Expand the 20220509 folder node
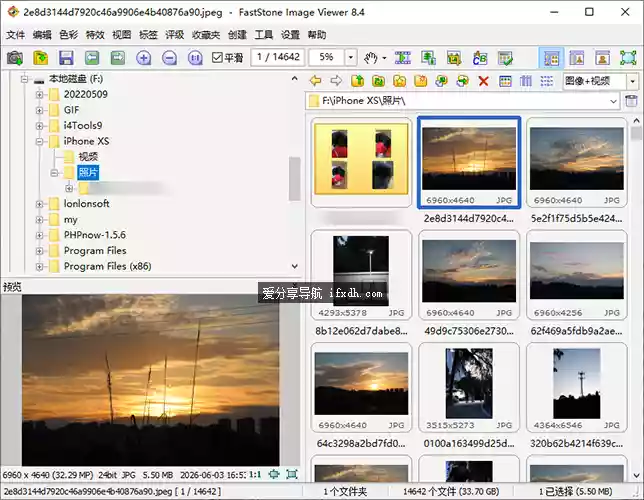Viewport: 644px width, 500px height. pos(39,94)
